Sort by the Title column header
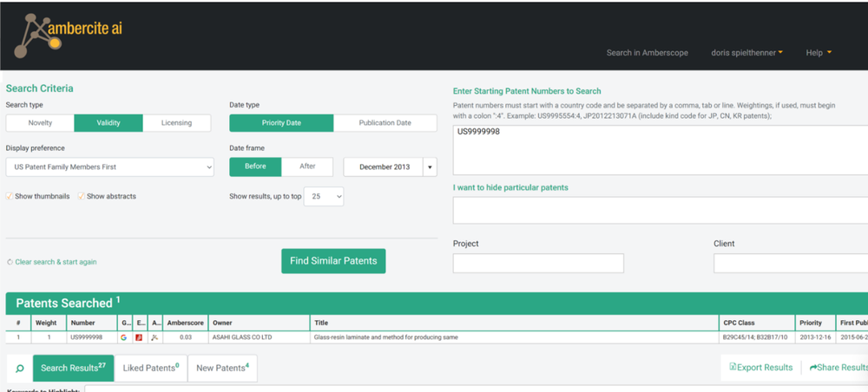This screenshot has height=392, width=868. [514, 323]
